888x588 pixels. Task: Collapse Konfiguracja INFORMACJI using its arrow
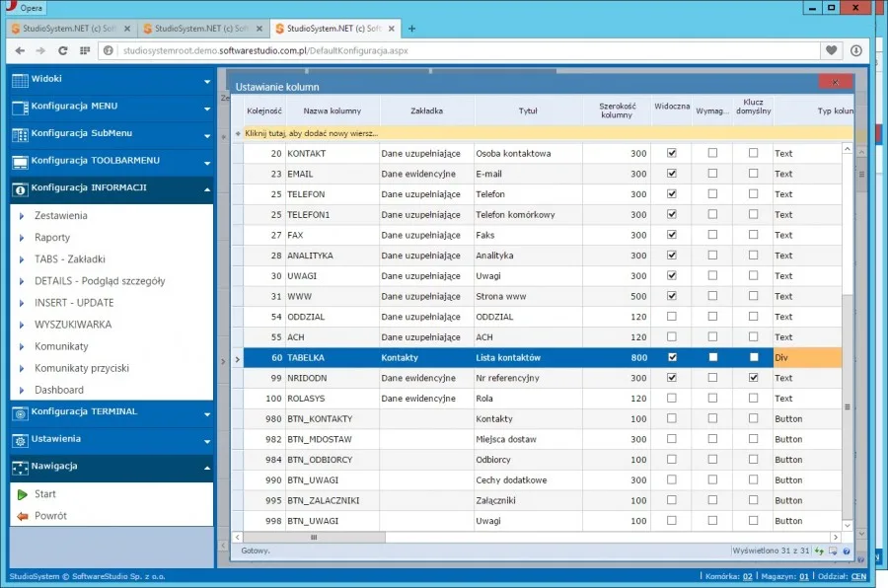pyautogui.click(x=207, y=189)
